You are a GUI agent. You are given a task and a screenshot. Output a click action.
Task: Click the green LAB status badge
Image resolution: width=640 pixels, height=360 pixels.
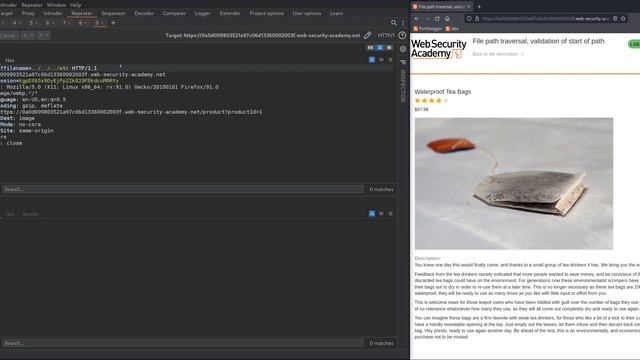634,44
